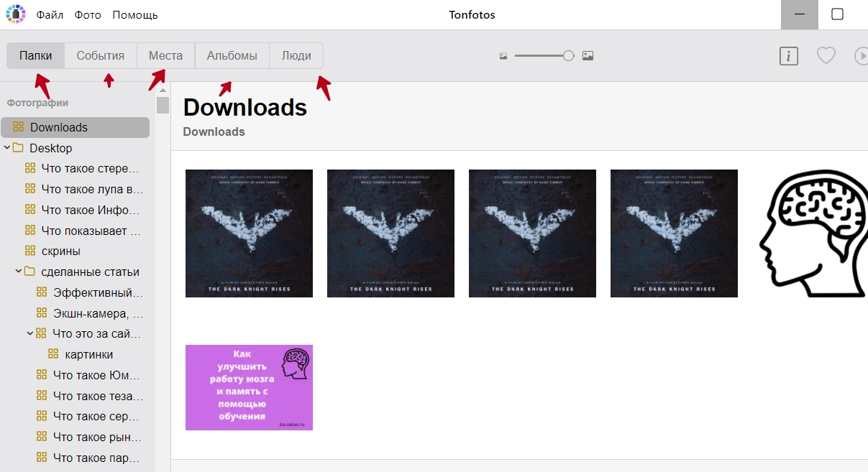The image size is (868, 472).
Task: Open the info panel icon
Action: pos(789,56)
